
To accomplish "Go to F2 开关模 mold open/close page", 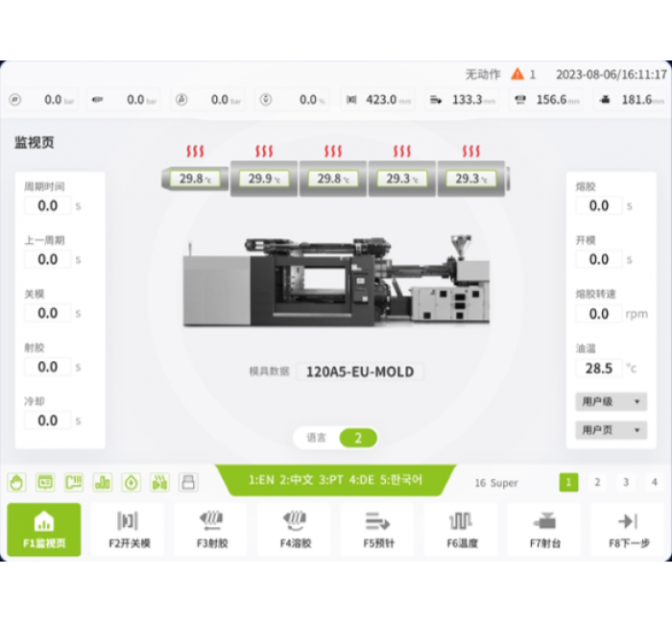I will pyautogui.click(x=128, y=529).
